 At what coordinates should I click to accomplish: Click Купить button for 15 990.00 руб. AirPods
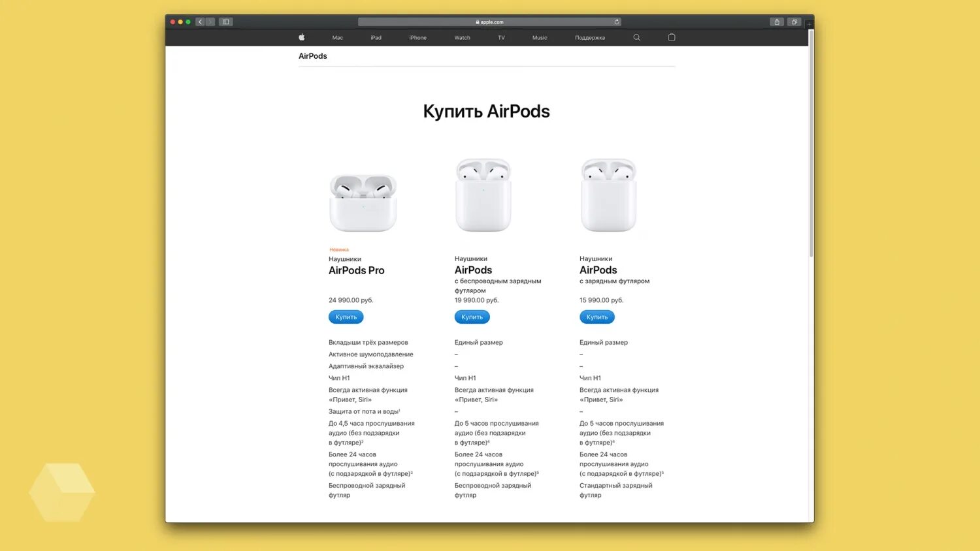[x=597, y=317]
